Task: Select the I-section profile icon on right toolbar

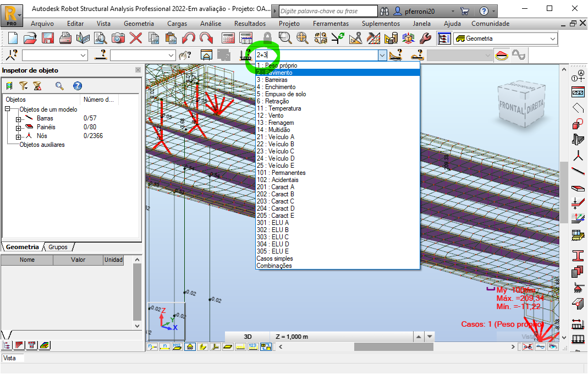Action: point(578,255)
